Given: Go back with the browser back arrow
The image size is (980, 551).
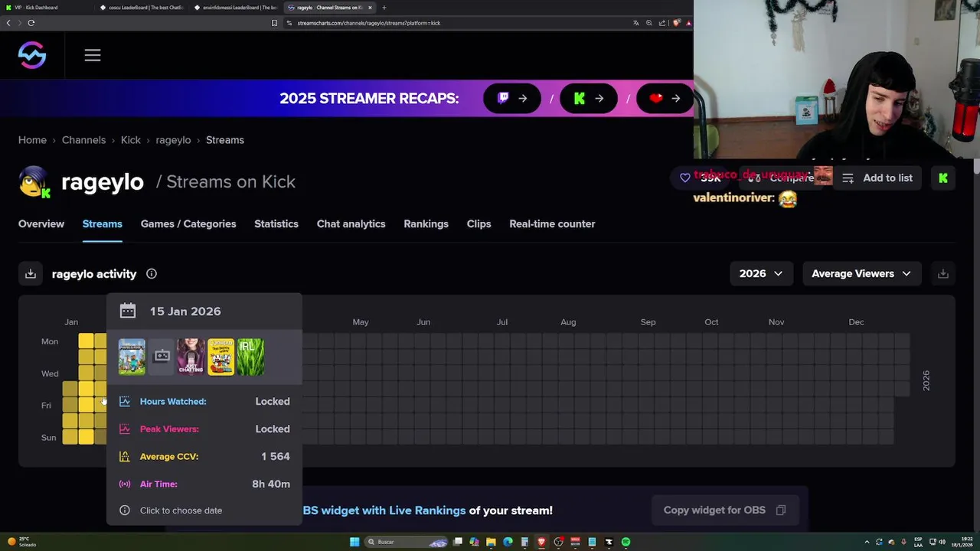Looking at the screenshot, I should coord(8,23).
